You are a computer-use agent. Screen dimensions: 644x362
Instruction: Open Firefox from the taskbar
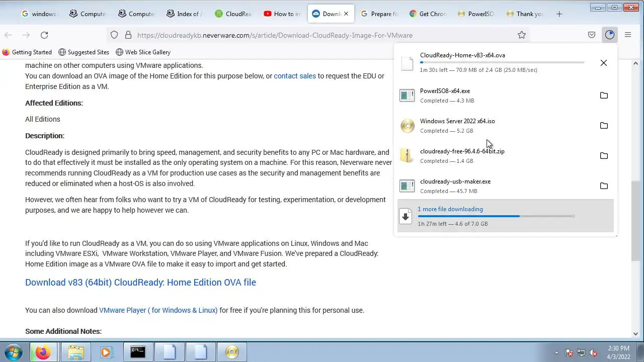point(43,352)
